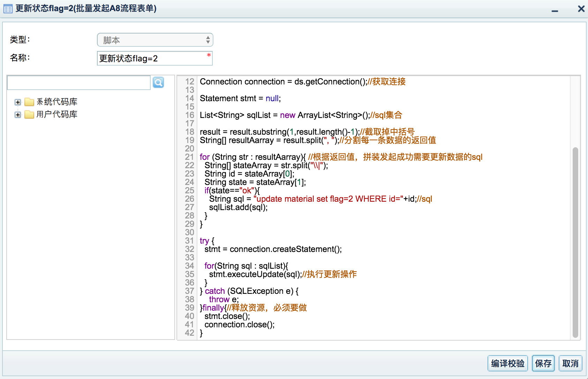Open the 类型 dropdown showing 脚本
The image size is (588, 379).
pos(155,40)
